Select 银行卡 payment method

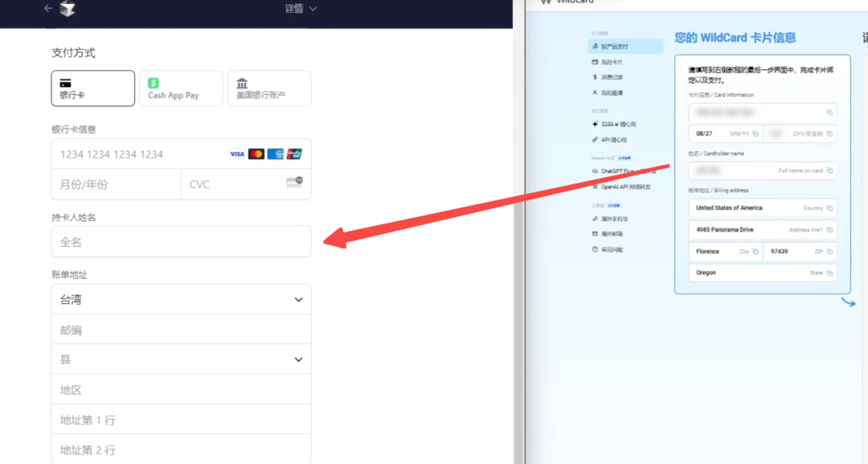pyautogui.click(x=93, y=88)
